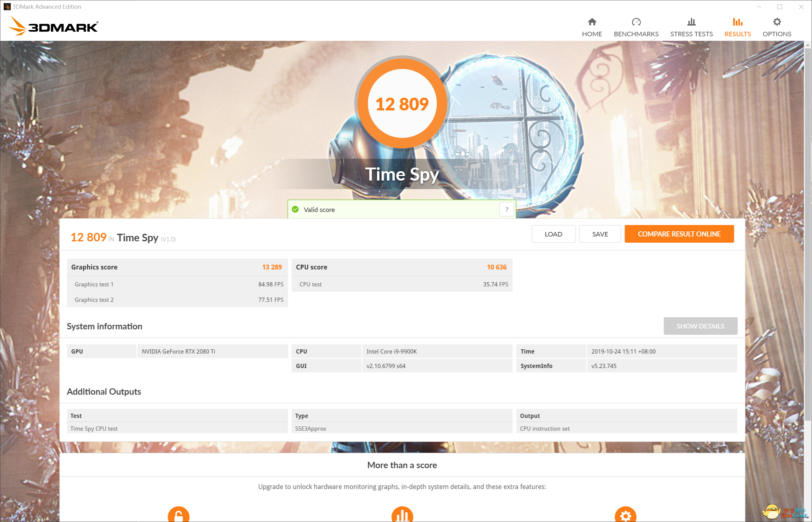The width and height of the screenshot is (812, 522).
Task: Click the 3DMark logo
Action: tap(53, 26)
